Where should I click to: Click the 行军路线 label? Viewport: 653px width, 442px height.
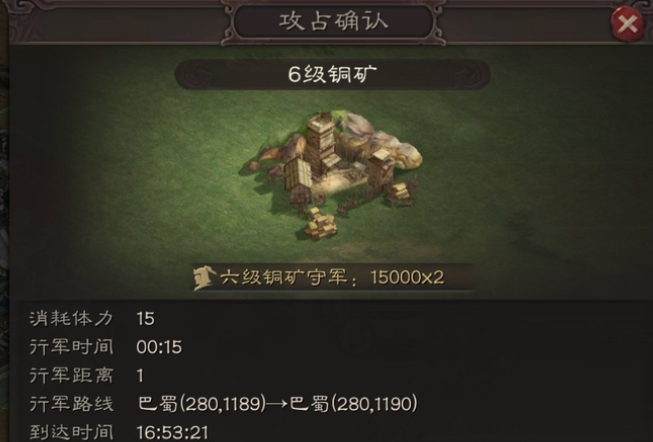(71, 404)
